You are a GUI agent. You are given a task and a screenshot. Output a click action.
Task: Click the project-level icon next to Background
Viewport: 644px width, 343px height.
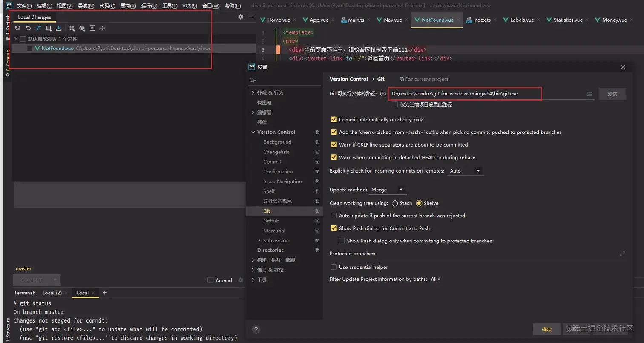pyautogui.click(x=317, y=142)
